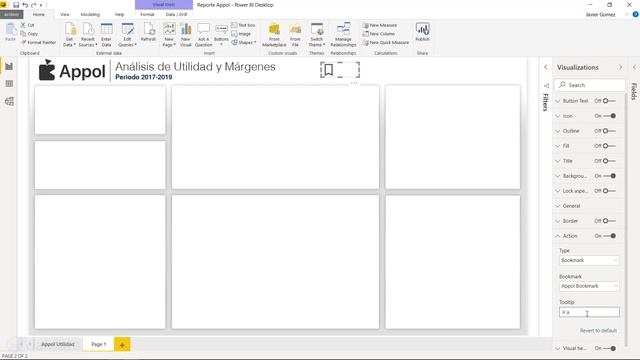Click the Undo icon in title bar
The image size is (640, 360).
point(25,5)
